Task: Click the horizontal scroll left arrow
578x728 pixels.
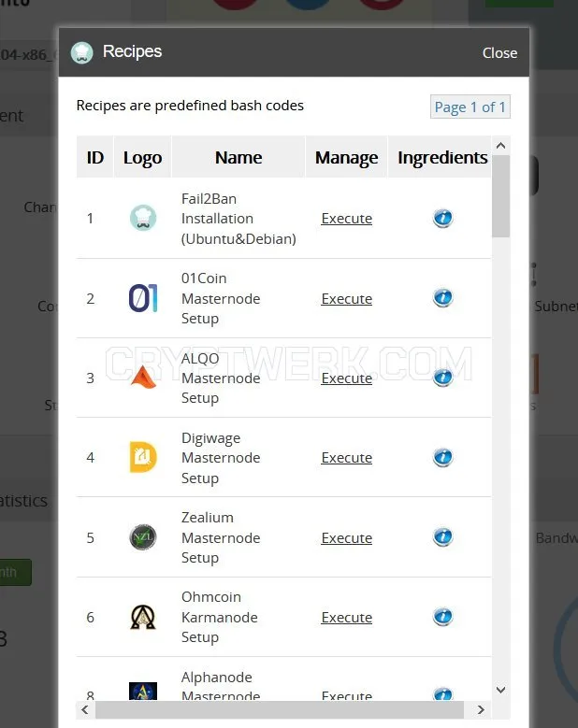Action: [x=85, y=710]
